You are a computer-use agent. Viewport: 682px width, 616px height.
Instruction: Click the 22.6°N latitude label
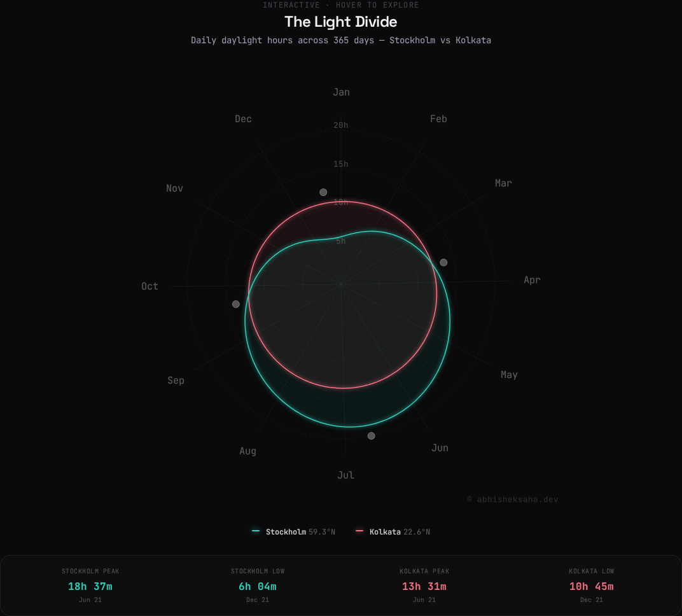click(x=417, y=531)
